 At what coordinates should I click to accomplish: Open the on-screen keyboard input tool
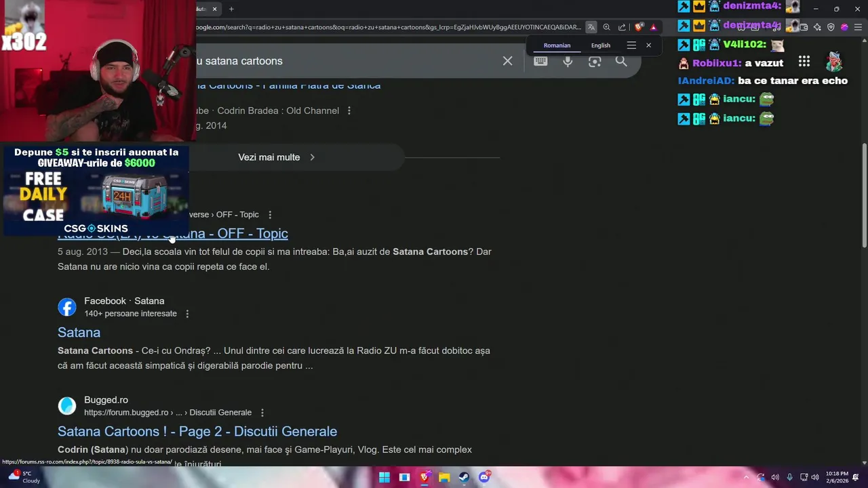click(540, 61)
